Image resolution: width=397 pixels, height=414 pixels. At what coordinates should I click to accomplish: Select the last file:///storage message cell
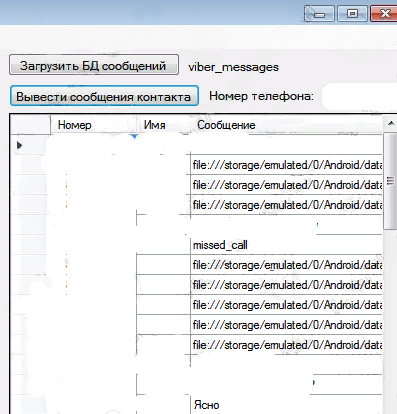point(286,345)
